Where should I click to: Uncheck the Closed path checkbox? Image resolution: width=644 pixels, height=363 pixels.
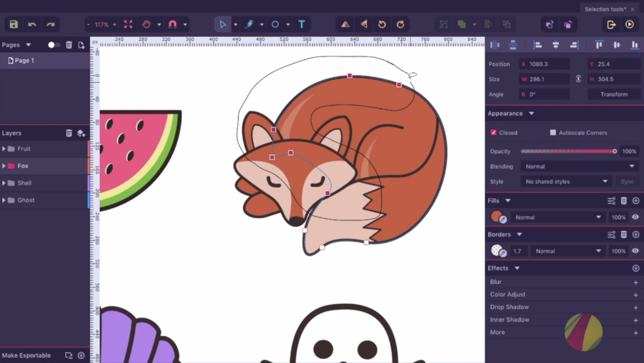pos(494,132)
